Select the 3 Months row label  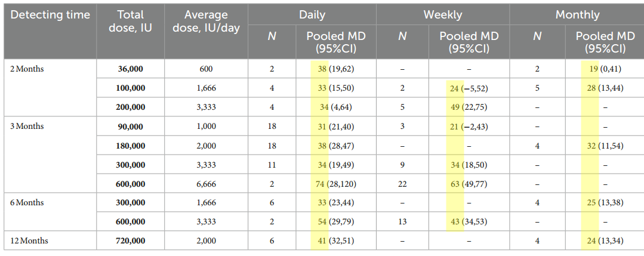[27, 127]
